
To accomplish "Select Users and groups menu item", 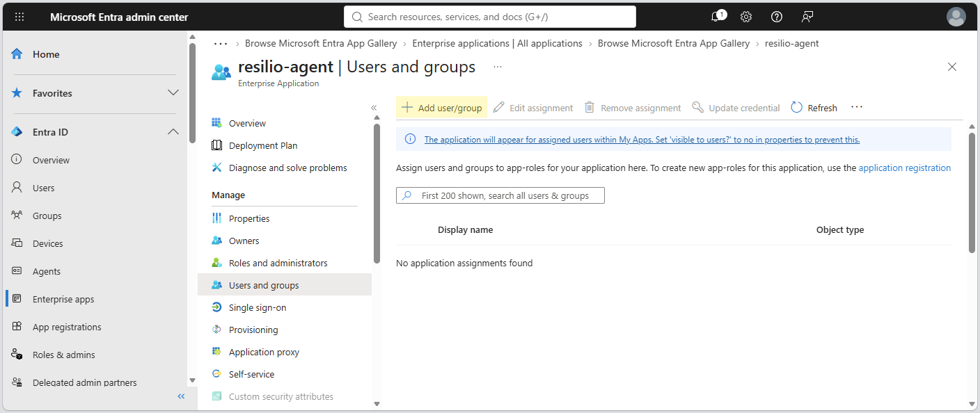I will [285, 285].
